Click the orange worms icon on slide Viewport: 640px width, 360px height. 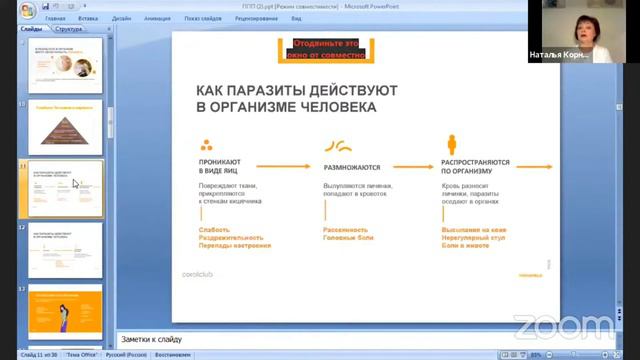click(338, 146)
